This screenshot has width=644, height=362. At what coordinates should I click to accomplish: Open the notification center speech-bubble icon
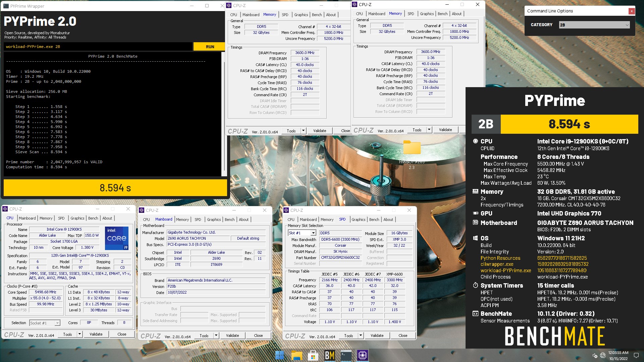click(636, 355)
